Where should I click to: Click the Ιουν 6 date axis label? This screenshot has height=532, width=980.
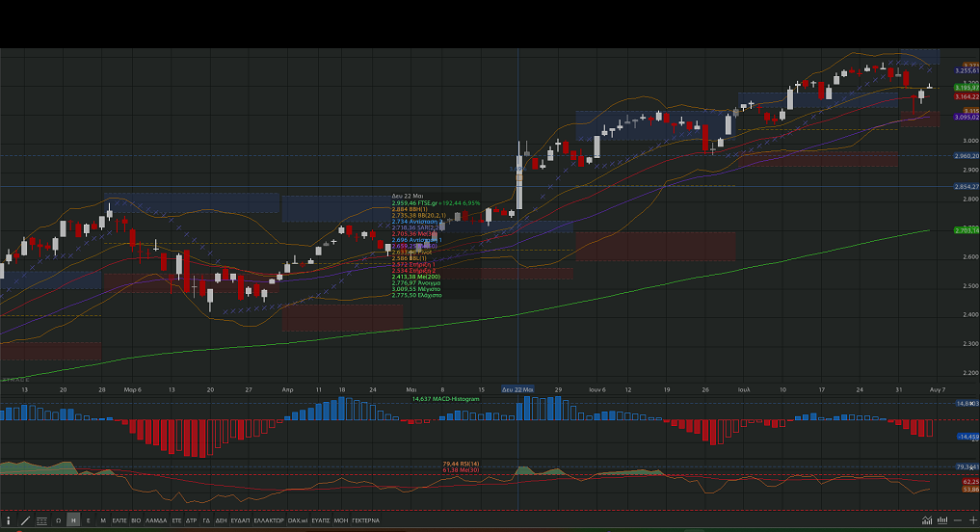click(x=596, y=389)
